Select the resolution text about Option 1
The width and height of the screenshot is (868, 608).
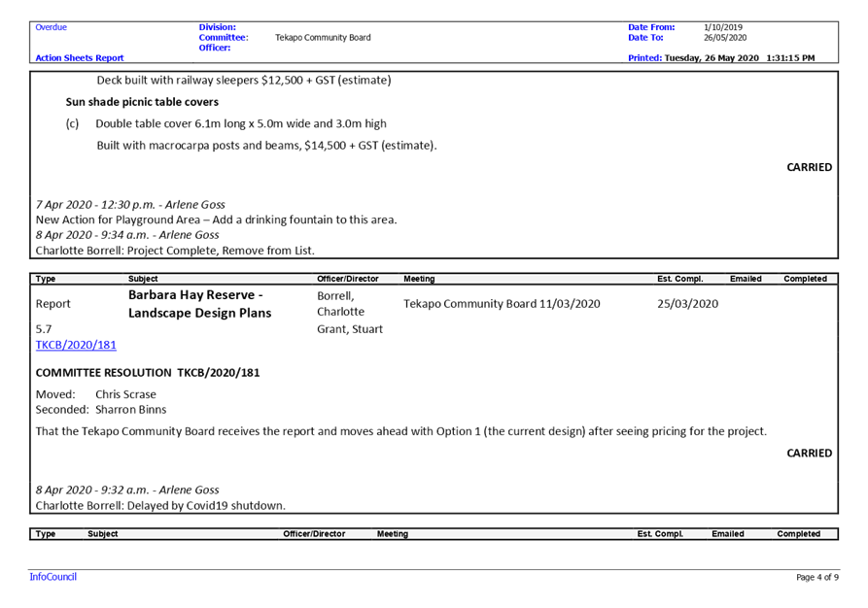(x=401, y=431)
